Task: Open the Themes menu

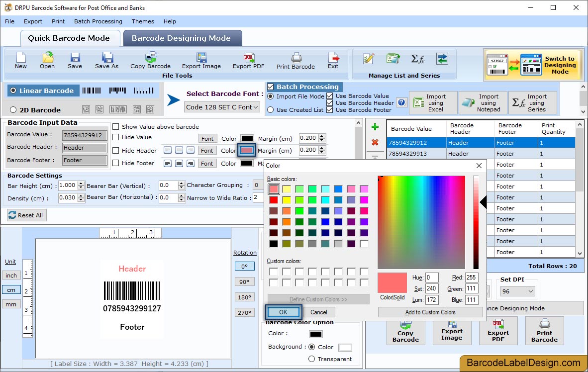Action: (x=143, y=21)
